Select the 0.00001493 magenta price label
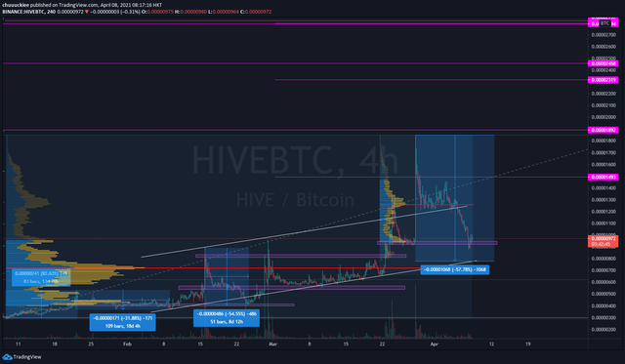Image resolution: width=625 pixels, height=364 pixels. click(x=604, y=178)
